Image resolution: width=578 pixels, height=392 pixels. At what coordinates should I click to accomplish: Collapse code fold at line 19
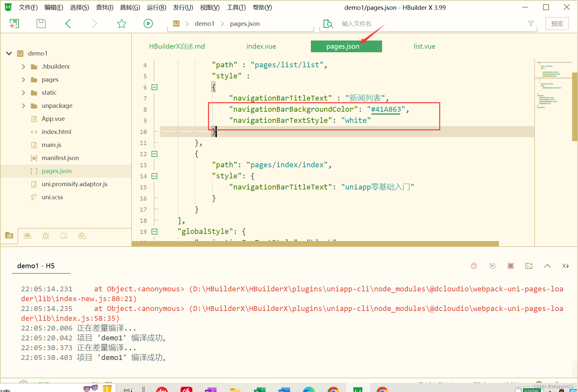(155, 232)
